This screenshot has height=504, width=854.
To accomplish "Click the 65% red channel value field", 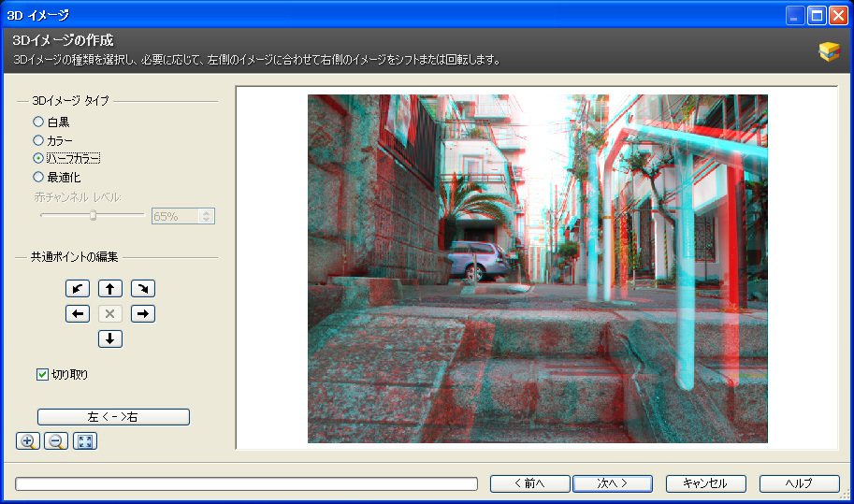I will click(x=175, y=216).
